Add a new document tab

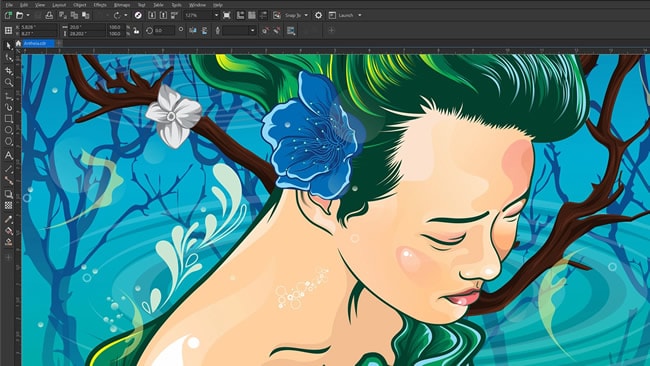[59, 43]
